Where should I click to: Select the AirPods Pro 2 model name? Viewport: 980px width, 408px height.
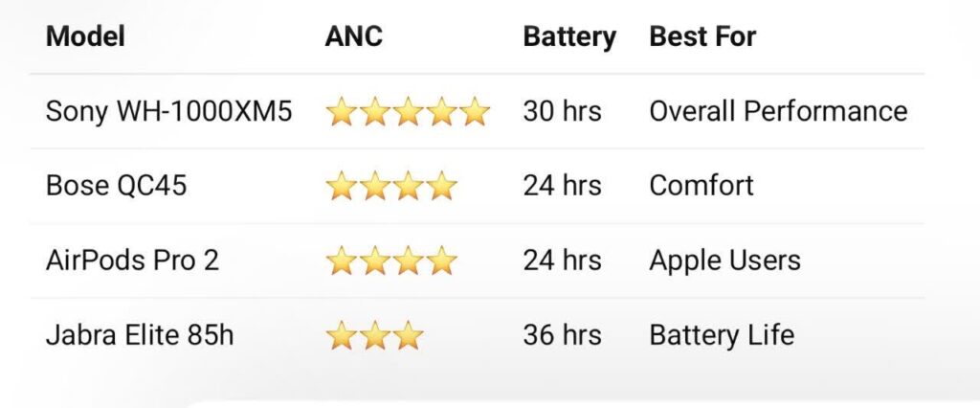[133, 260]
